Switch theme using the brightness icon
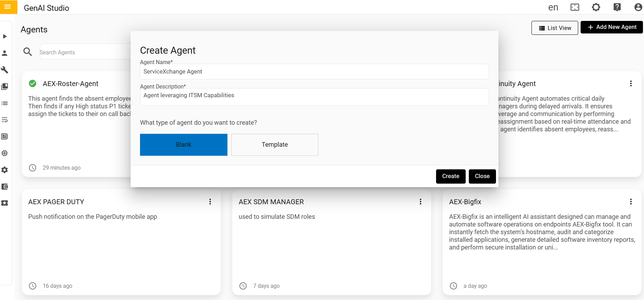Image resolution: width=644 pixels, height=300 pixels. click(596, 7)
